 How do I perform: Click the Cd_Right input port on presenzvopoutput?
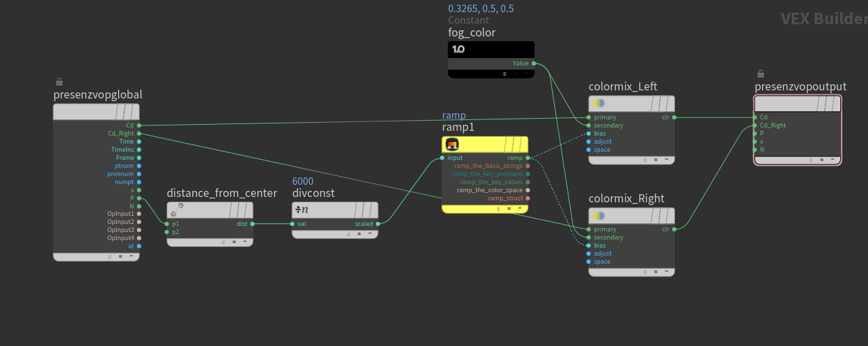[754, 125]
